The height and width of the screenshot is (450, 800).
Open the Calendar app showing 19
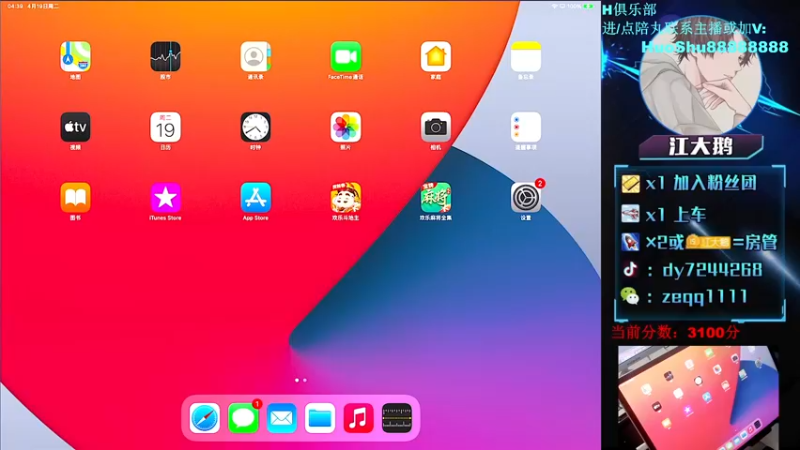(165, 127)
